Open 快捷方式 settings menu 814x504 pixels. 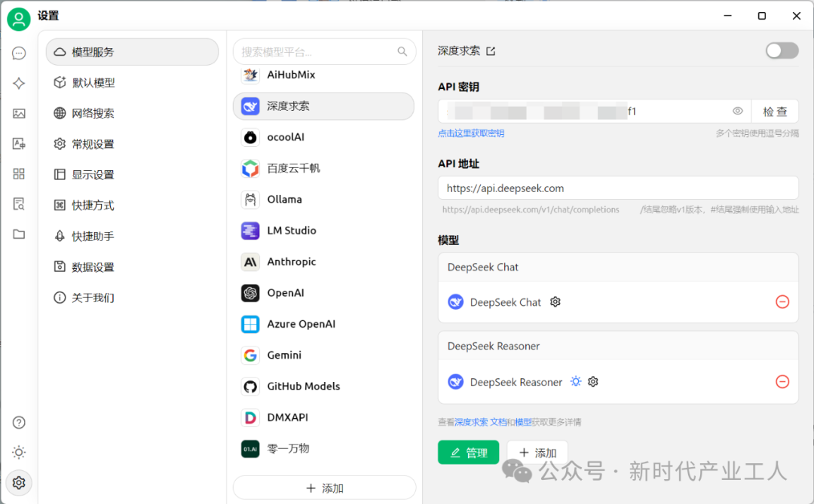point(133,205)
